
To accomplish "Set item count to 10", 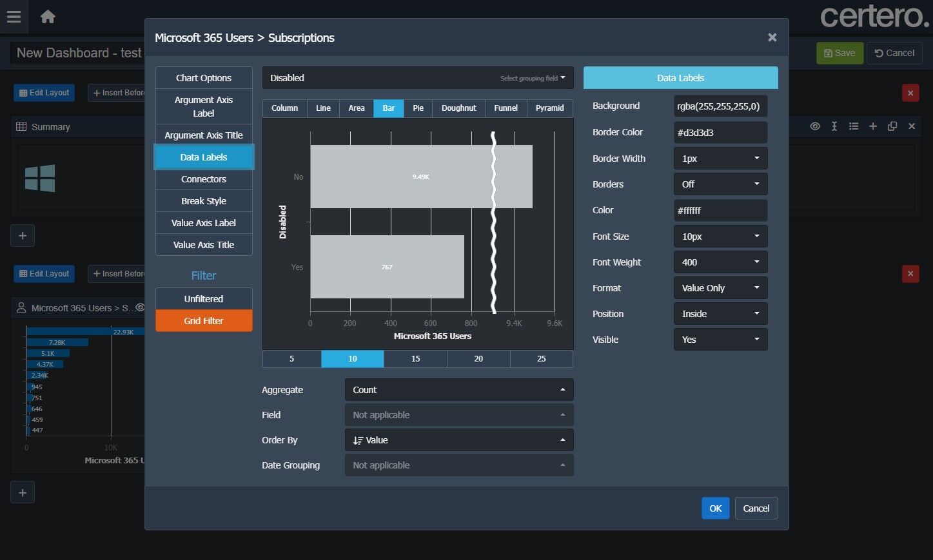I will click(x=353, y=359).
